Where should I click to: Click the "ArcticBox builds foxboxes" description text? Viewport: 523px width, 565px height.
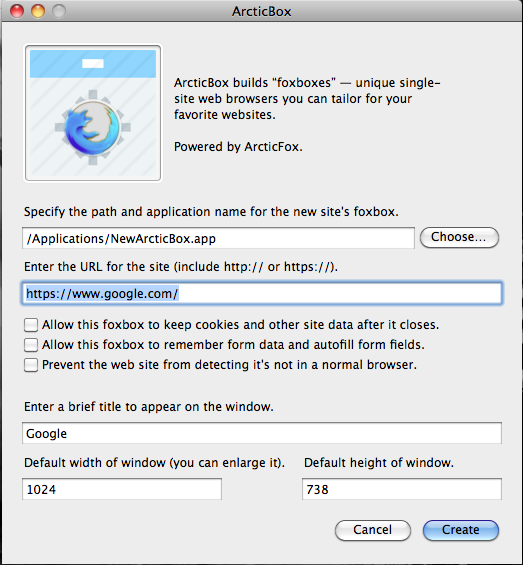307,99
